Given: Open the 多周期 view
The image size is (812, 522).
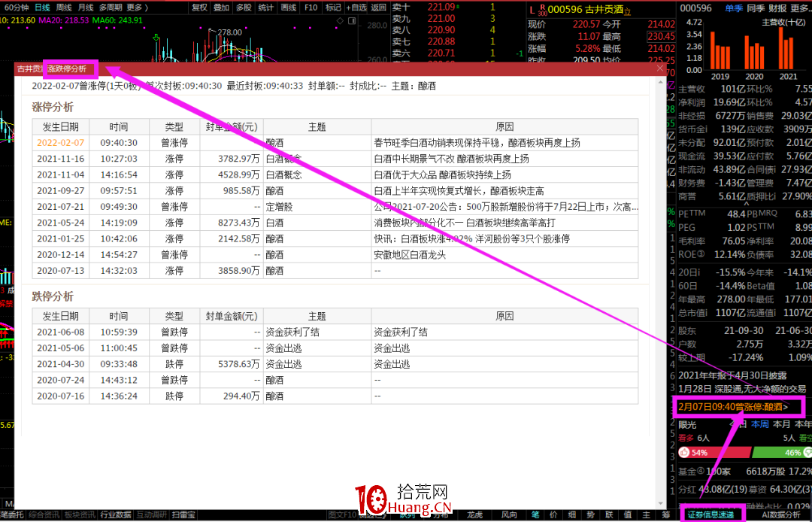Looking at the screenshot, I should (110, 8).
